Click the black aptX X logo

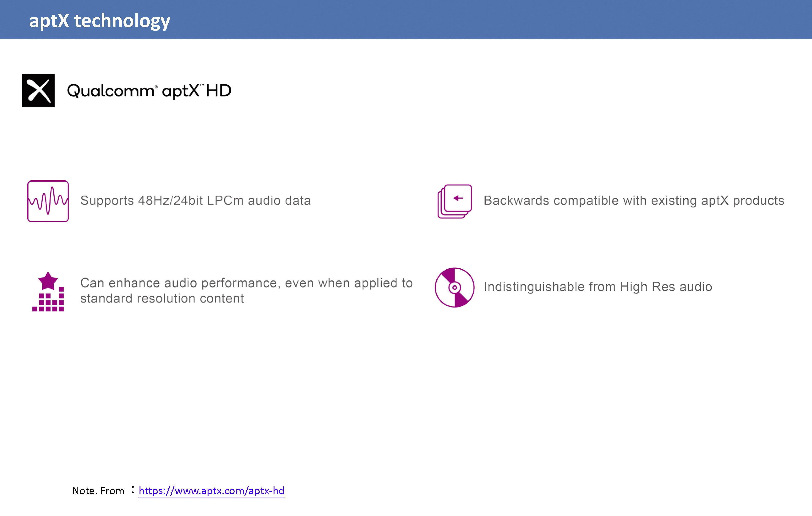pos(38,90)
